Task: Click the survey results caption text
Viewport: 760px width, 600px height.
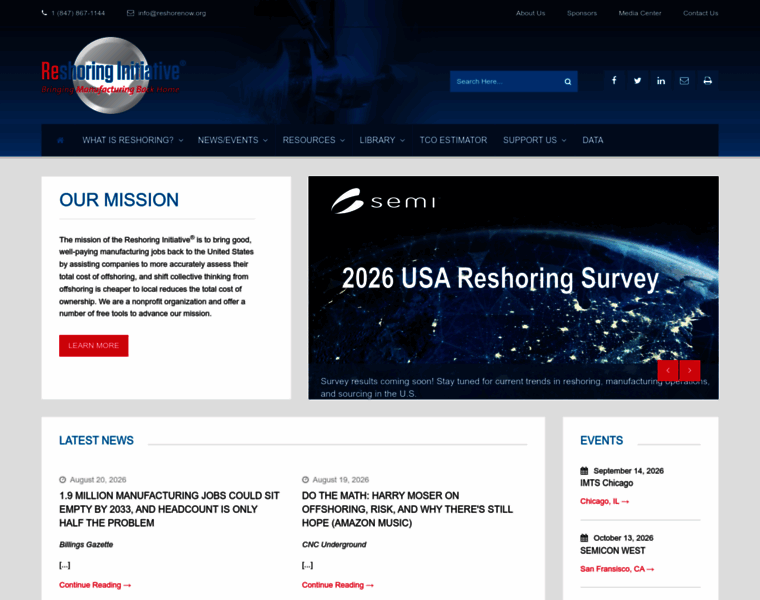Action: [x=515, y=387]
